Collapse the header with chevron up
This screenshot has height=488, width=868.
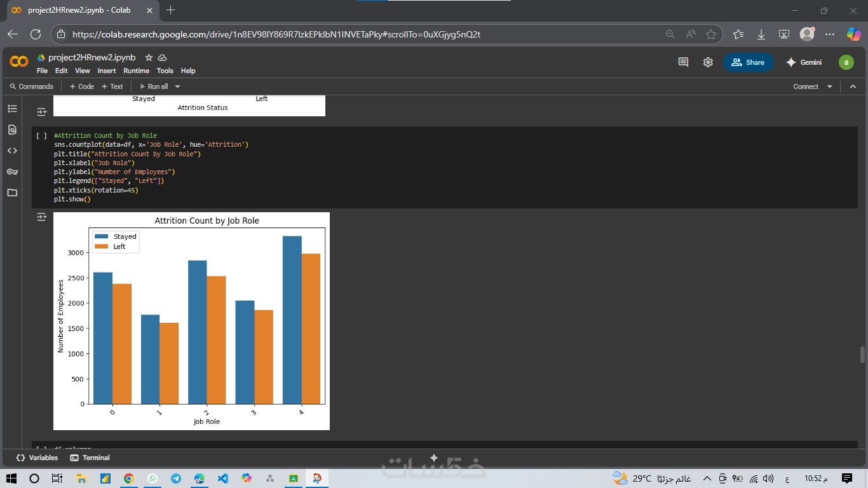[x=853, y=86]
